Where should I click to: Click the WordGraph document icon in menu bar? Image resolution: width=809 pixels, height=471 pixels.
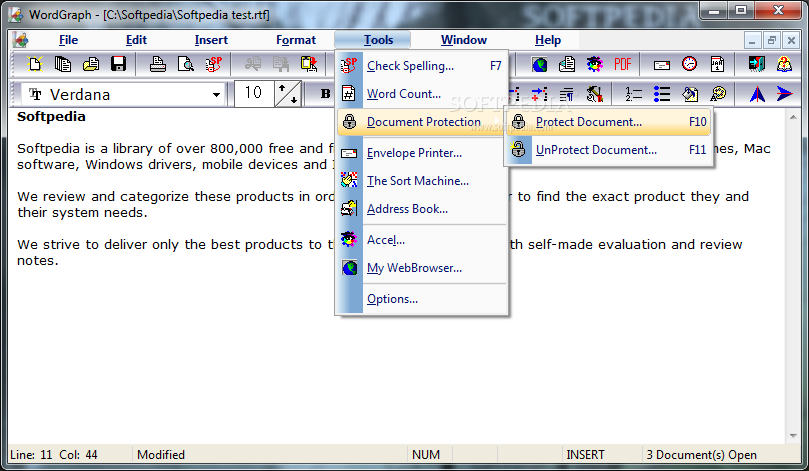[21, 40]
